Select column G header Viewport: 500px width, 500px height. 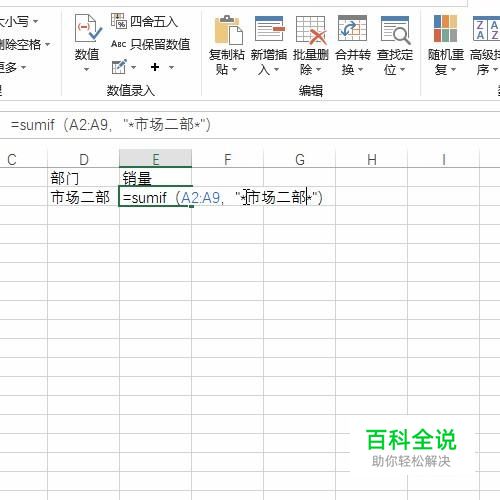(300, 159)
